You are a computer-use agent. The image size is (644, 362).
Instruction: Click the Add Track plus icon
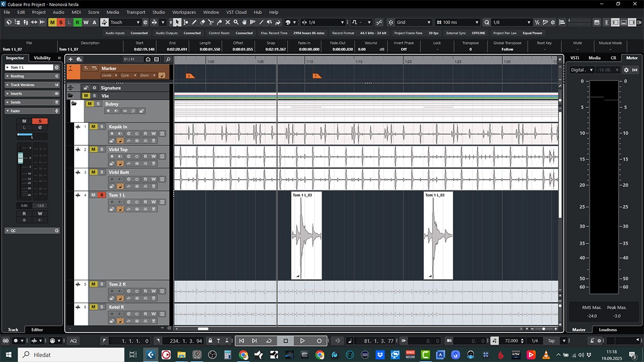(70, 59)
